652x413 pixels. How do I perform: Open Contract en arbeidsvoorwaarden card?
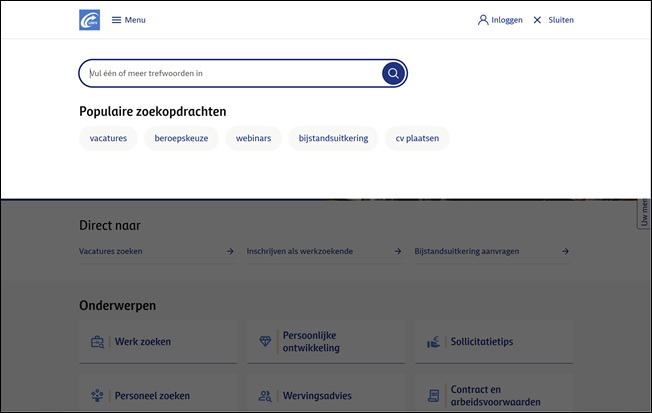(x=494, y=393)
